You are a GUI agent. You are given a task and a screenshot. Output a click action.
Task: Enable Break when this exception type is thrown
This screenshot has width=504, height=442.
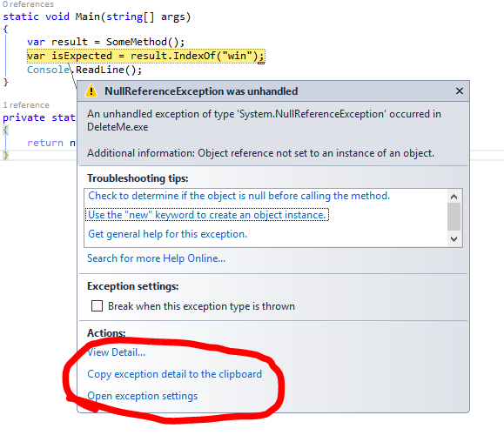[x=97, y=305]
